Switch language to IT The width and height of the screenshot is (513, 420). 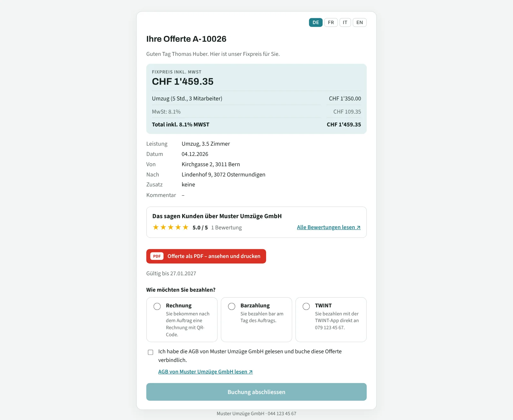(x=345, y=22)
